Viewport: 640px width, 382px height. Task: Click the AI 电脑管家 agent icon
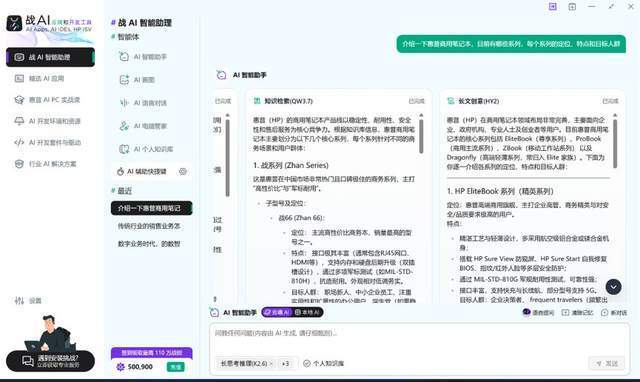click(x=124, y=126)
